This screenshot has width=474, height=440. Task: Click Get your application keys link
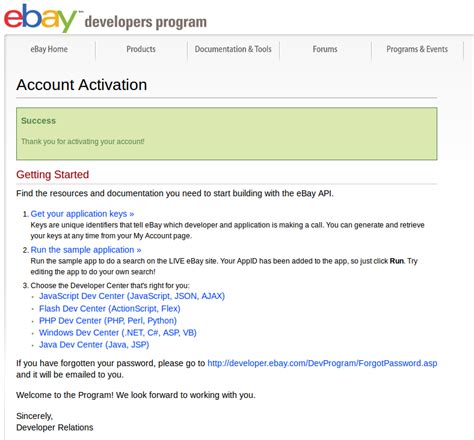pos(82,214)
